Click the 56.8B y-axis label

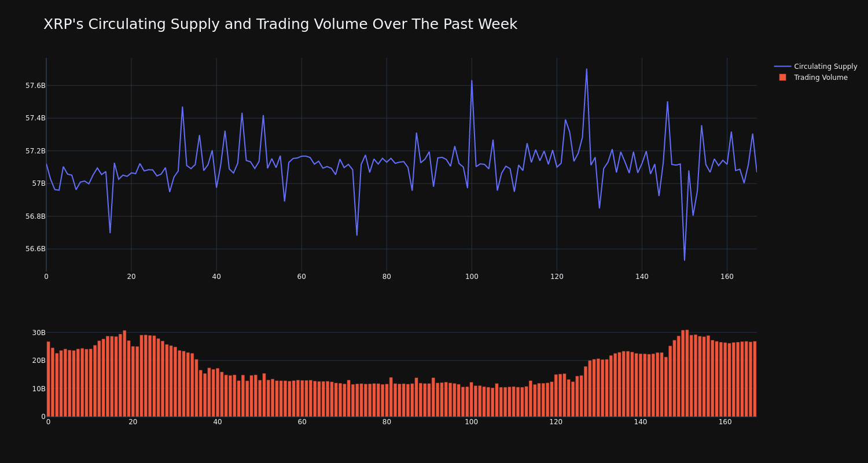(35, 216)
